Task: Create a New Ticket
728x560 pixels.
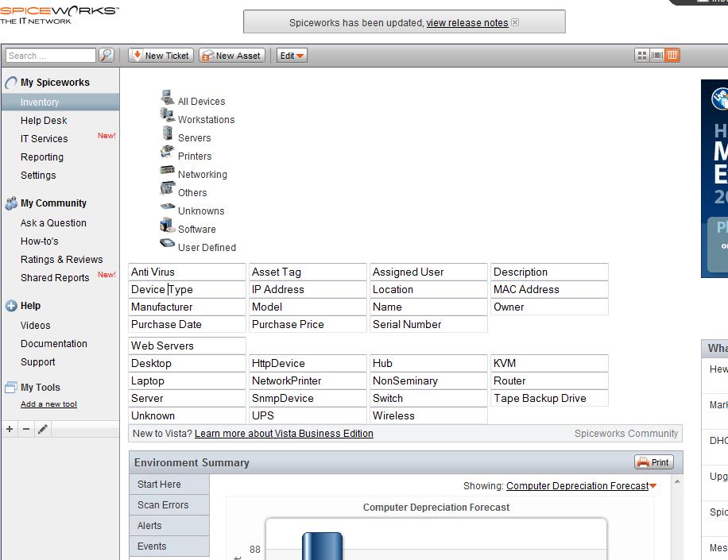Action: (x=160, y=55)
